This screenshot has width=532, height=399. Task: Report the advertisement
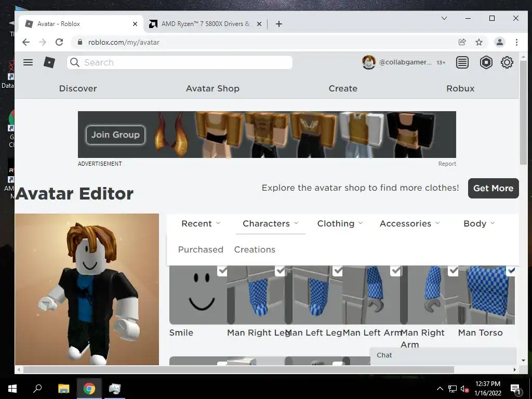[x=447, y=164]
